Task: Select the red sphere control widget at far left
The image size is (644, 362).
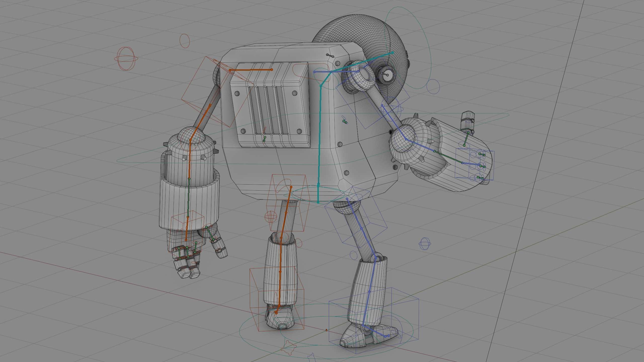Action: click(x=126, y=59)
